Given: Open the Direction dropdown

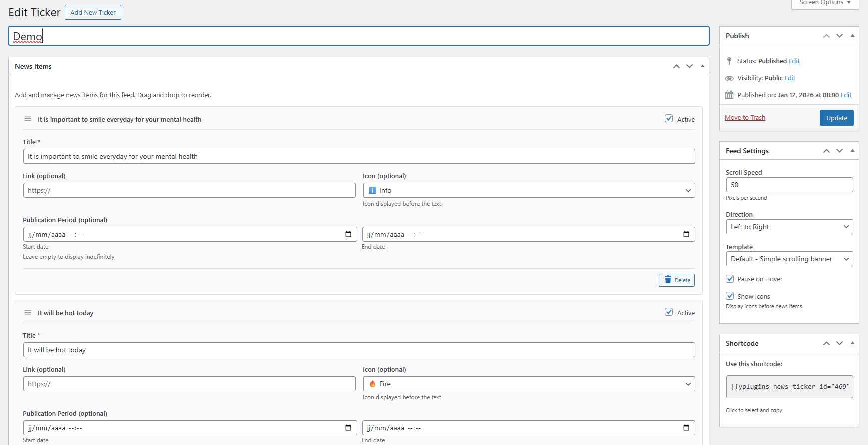Looking at the screenshot, I should pos(789,227).
